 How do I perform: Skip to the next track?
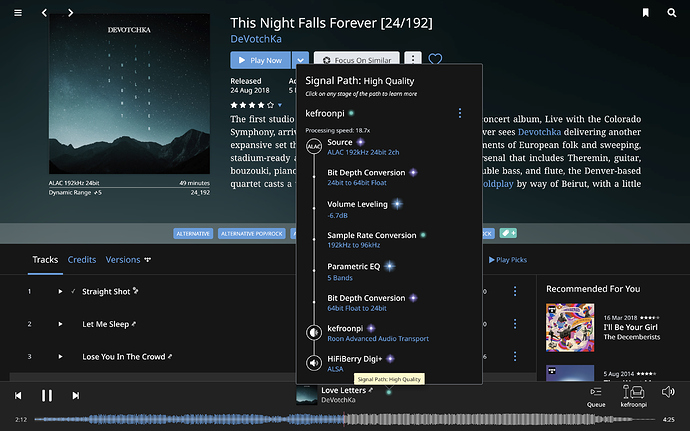(x=76, y=396)
